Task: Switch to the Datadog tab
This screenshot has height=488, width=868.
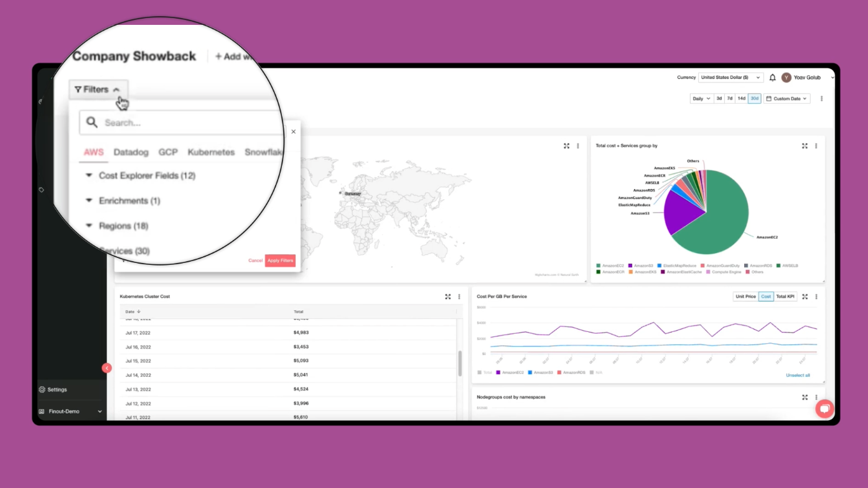Action: point(131,152)
